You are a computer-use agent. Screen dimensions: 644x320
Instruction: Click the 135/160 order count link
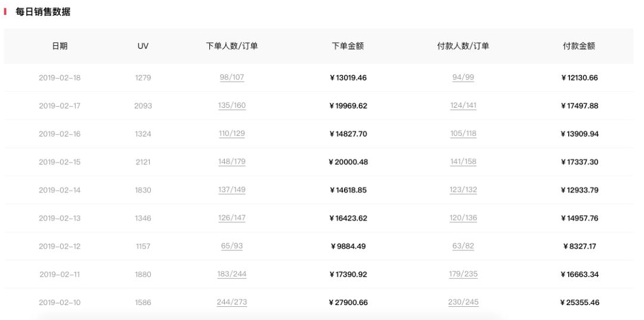tap(232, 105)
